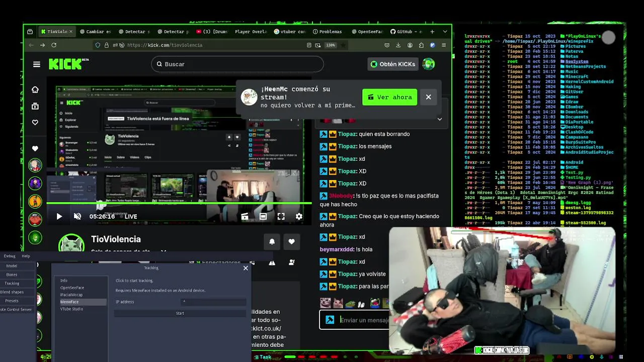Enter fullscreen on the video player
644x362 pixels.
[281, 216]
